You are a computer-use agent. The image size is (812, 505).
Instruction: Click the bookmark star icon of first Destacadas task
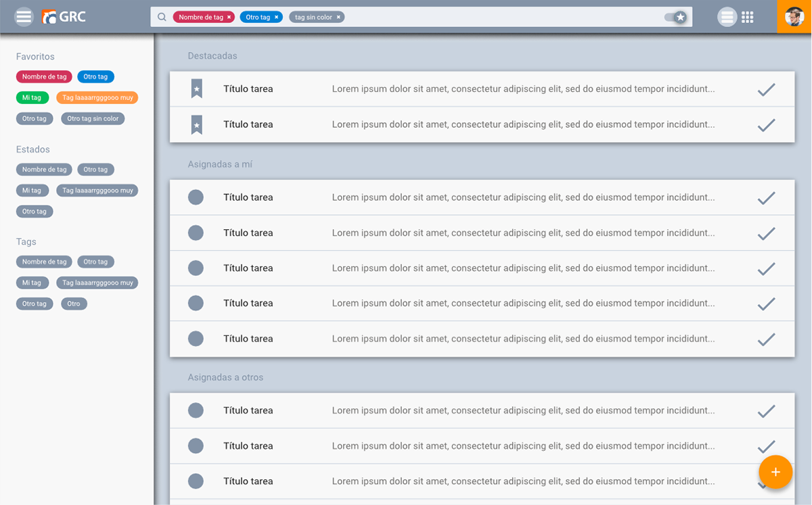point(196,89)
